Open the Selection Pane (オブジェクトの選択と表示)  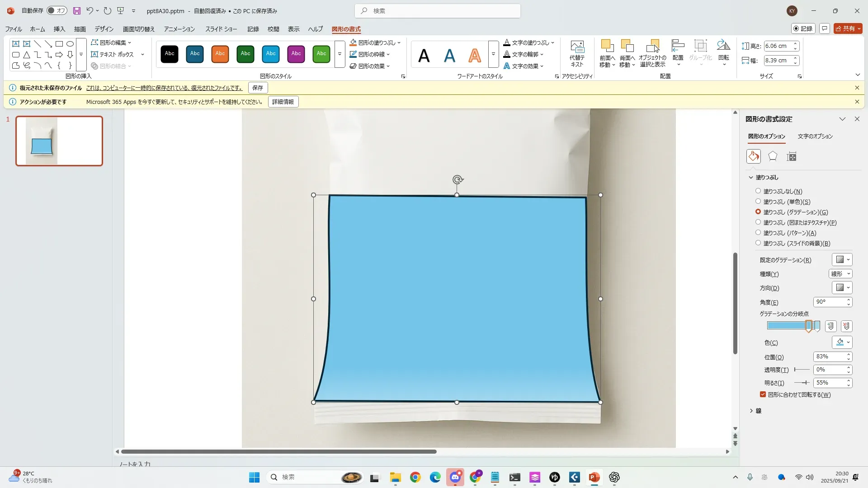[652, 53]
